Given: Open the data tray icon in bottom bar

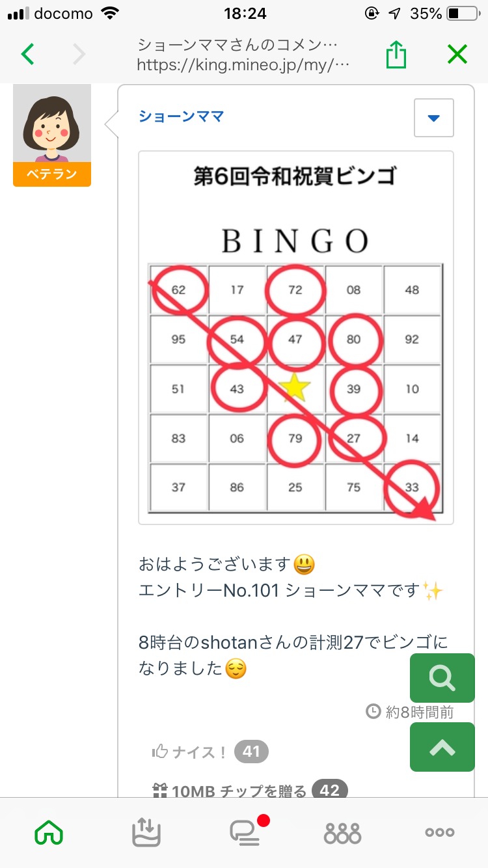Looking at the screenshot, I should click(x=146, y=832).
